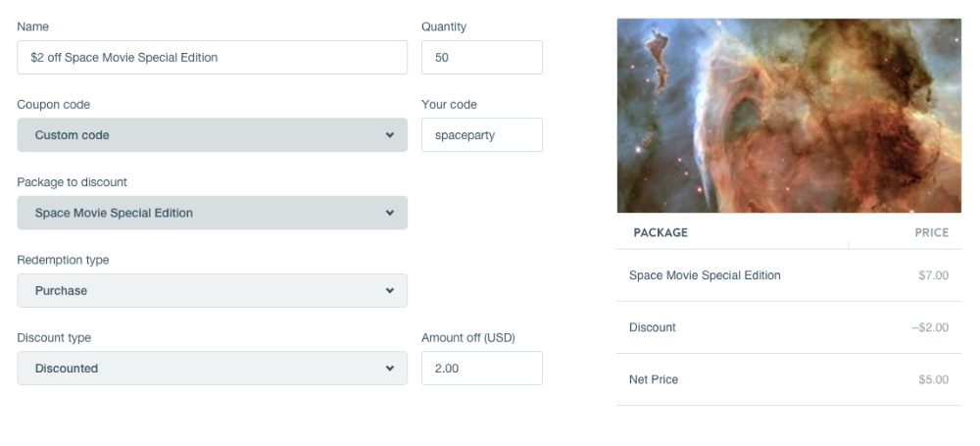Click the chevron arrow in Package to discount dropdown

click(x=389, y=213)
